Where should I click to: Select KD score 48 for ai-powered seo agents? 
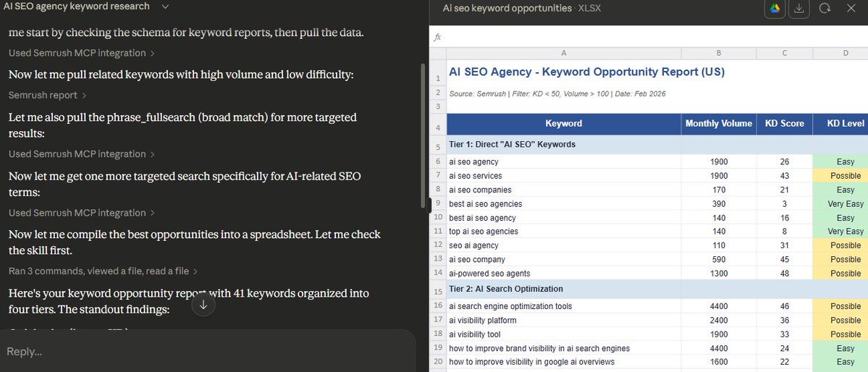[785, 274]
